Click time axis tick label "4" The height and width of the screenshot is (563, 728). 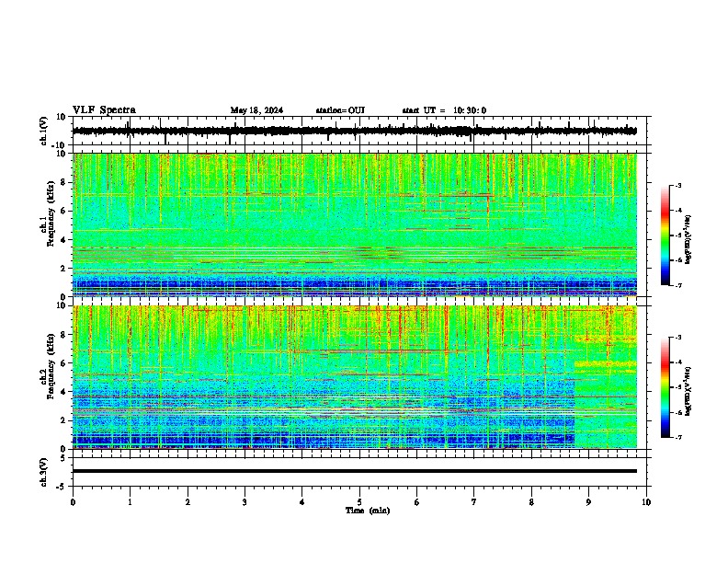coord(302,502)
